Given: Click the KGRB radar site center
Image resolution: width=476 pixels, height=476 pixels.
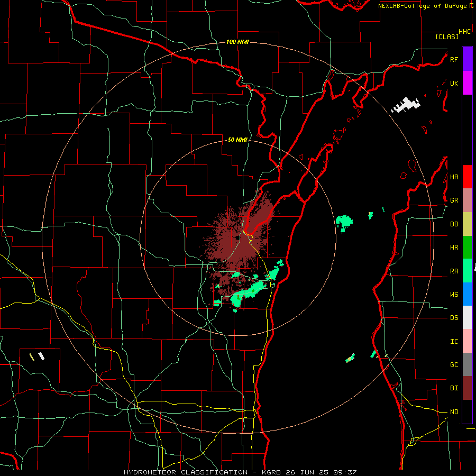Looking at the screenshot, I should tap(237, 237).
